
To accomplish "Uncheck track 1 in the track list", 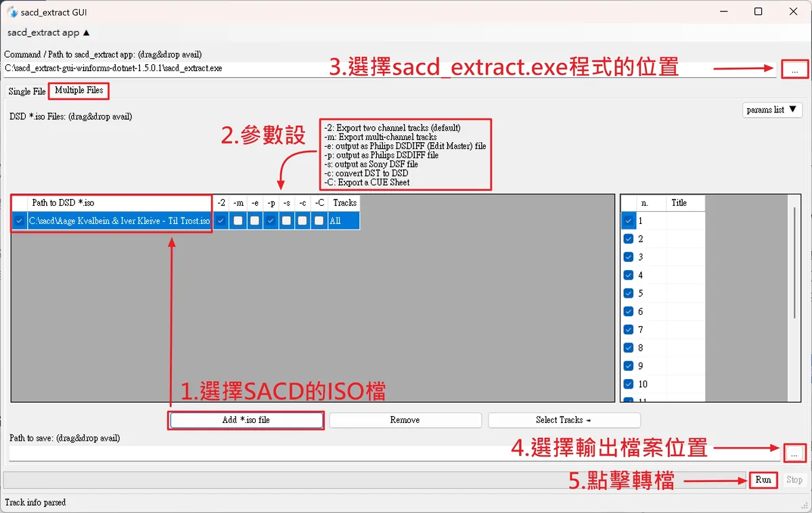I will (629, 221).
